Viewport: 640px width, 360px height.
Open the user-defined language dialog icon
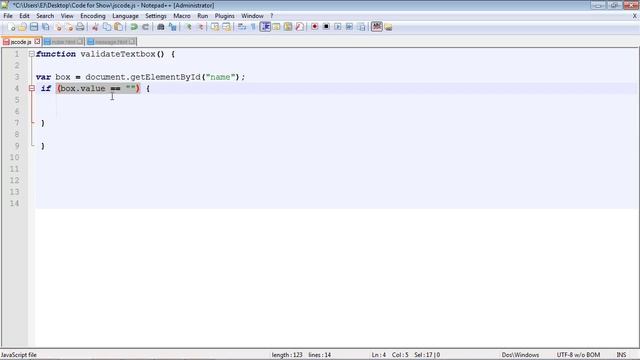(276, 27)
